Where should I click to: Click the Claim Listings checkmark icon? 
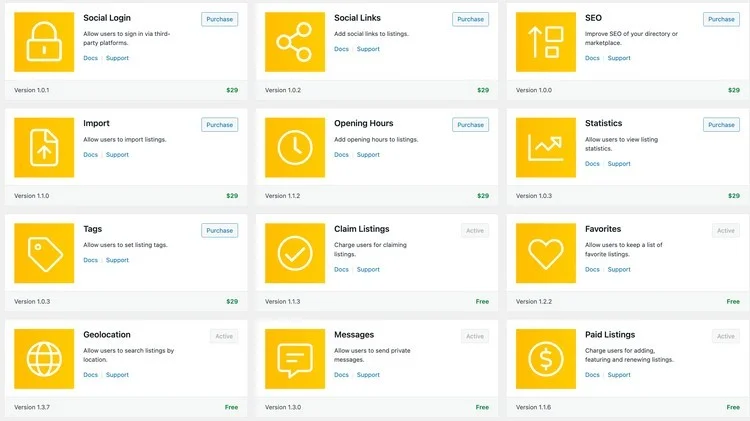pos(295,253)
